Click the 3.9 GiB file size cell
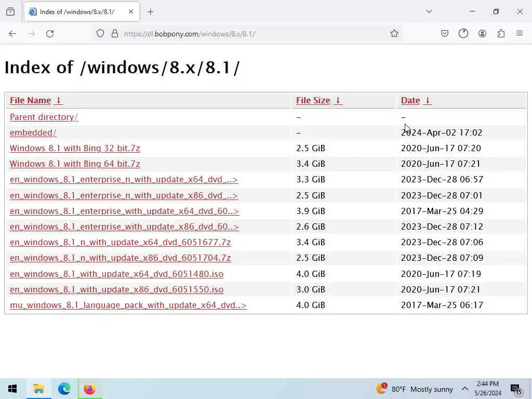The height and width of the screenshot is (399, 532). pos(311,211)
